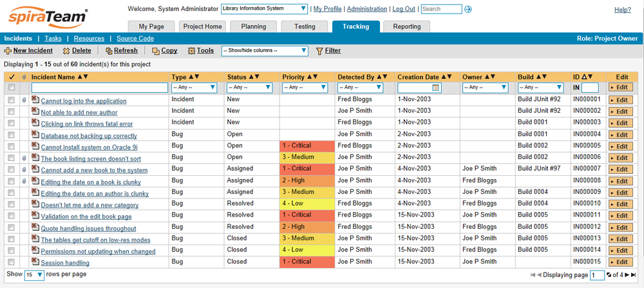Toggle the select-all checkbox in filter row

[x=11, y=88]
